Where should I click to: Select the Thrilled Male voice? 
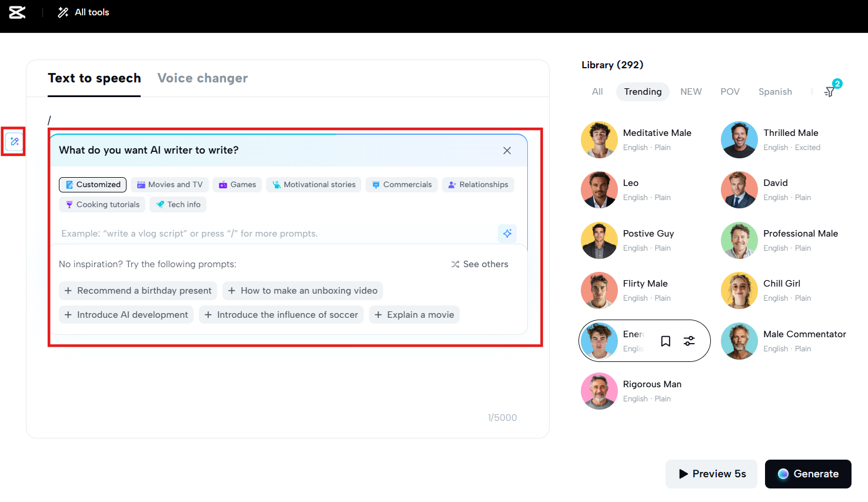785,140
